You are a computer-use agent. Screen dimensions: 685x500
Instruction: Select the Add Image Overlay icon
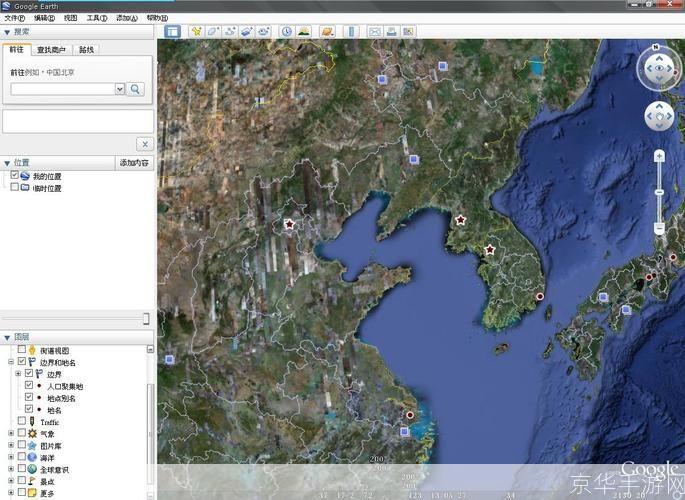coord(246,31)
